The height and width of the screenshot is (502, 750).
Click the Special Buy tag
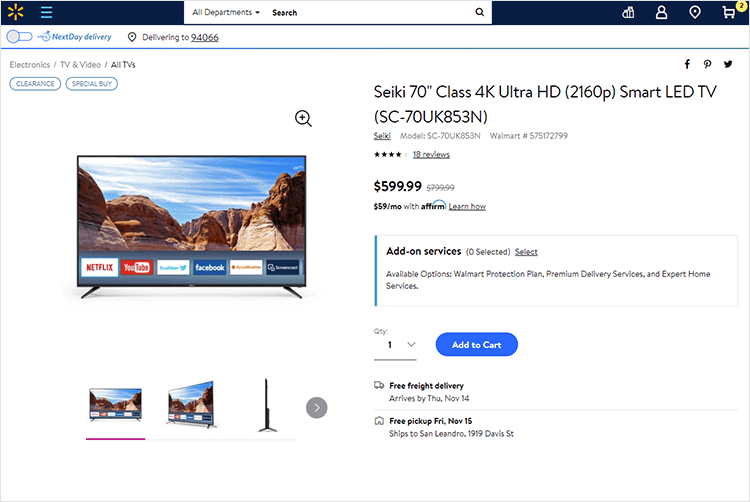point(91,84)
